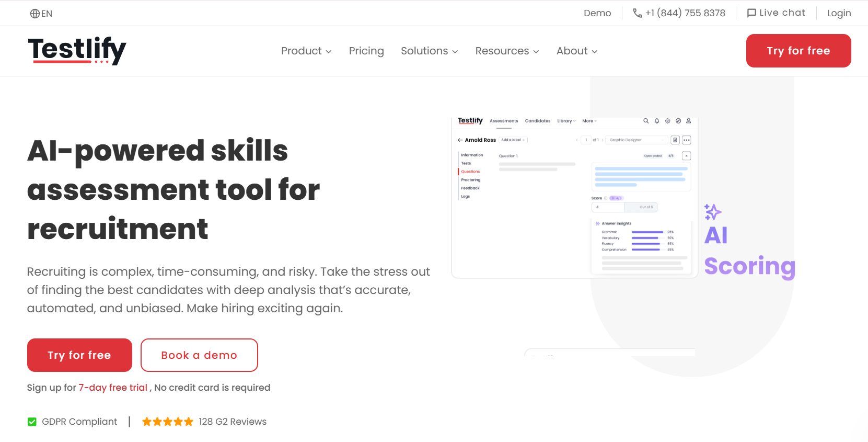Select the Assessments tab in the mockup
868x442 pixels.
point(504,121)
